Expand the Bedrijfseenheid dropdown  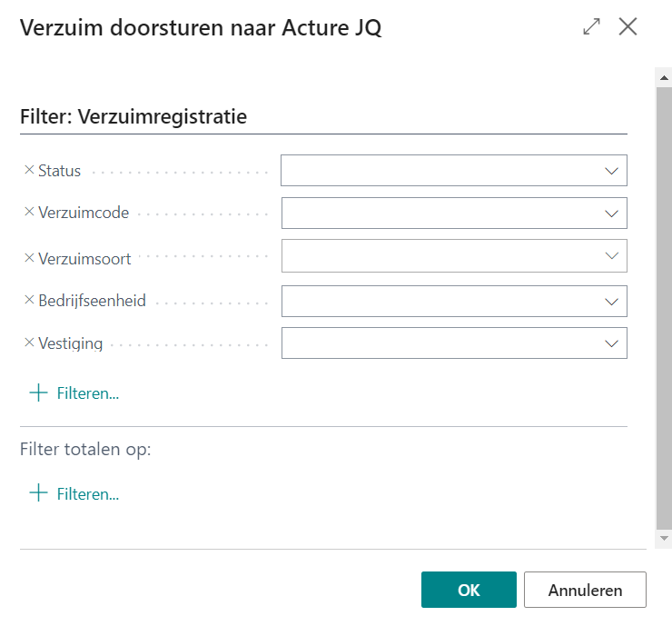coord(611,301)
